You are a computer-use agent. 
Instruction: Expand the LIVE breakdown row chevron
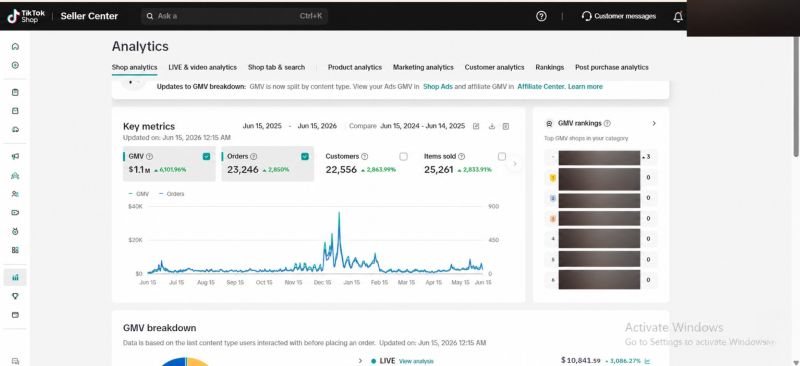pos(360,361)
